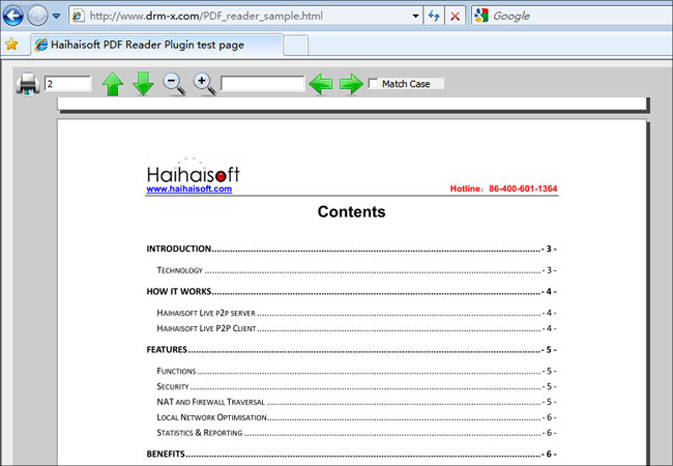Image resolution: width=673 pixels, height=466 pixels.
Task: Click the Hotline 86-400-601-1364 text
Action: click(503, 189)
